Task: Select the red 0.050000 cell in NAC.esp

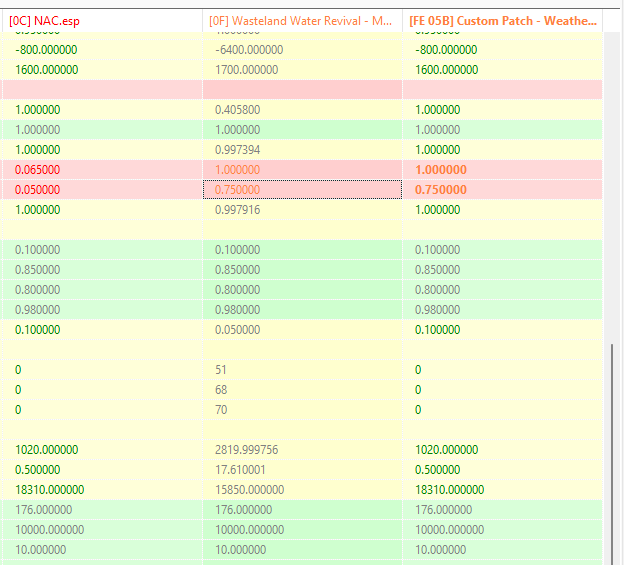Action: tap(102, 189)
